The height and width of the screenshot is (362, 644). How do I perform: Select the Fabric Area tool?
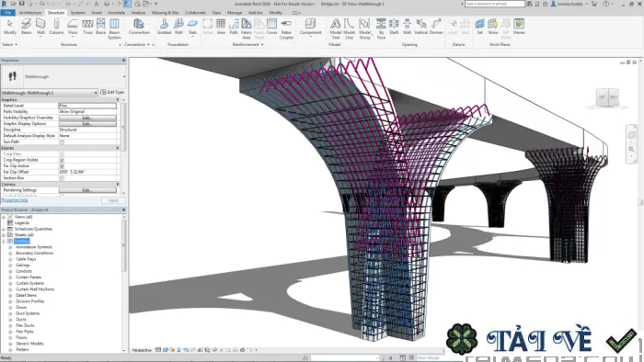[x=247, y=28]
